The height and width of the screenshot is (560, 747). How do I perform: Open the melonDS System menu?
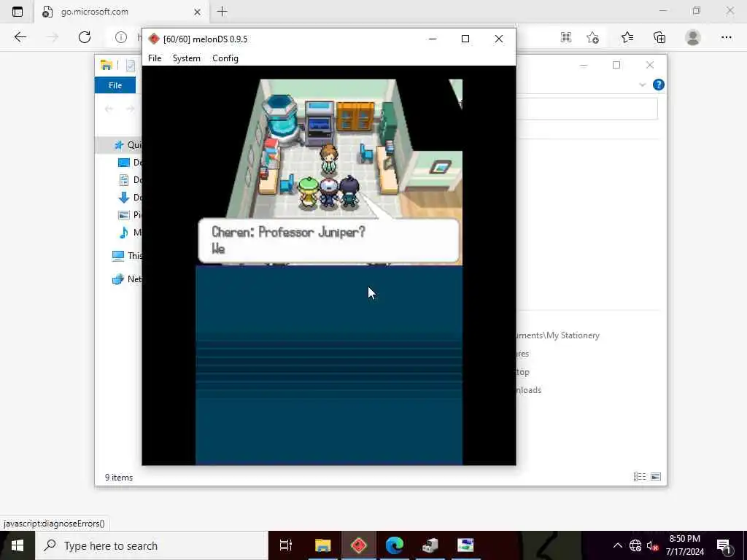coord(186,58)
